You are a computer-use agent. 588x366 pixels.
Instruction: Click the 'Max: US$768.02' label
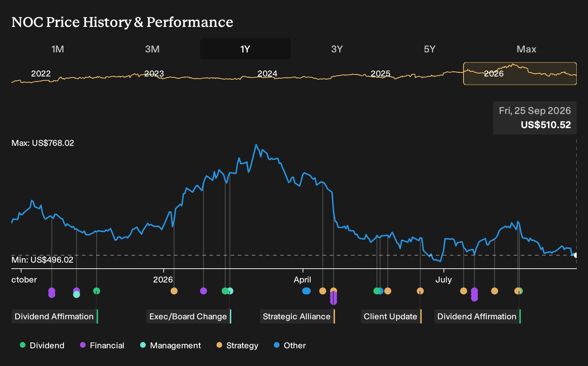43,143
